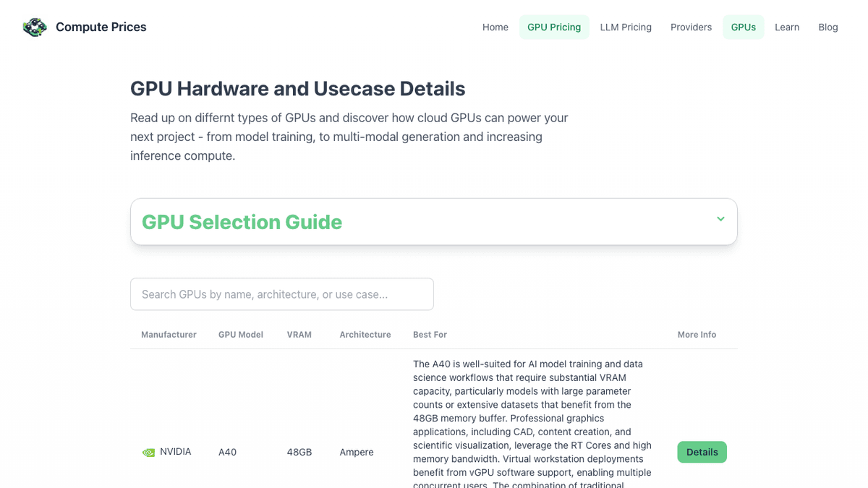Open the GPU Pricing page
868x488 pixels.
(x=554, y=27)
